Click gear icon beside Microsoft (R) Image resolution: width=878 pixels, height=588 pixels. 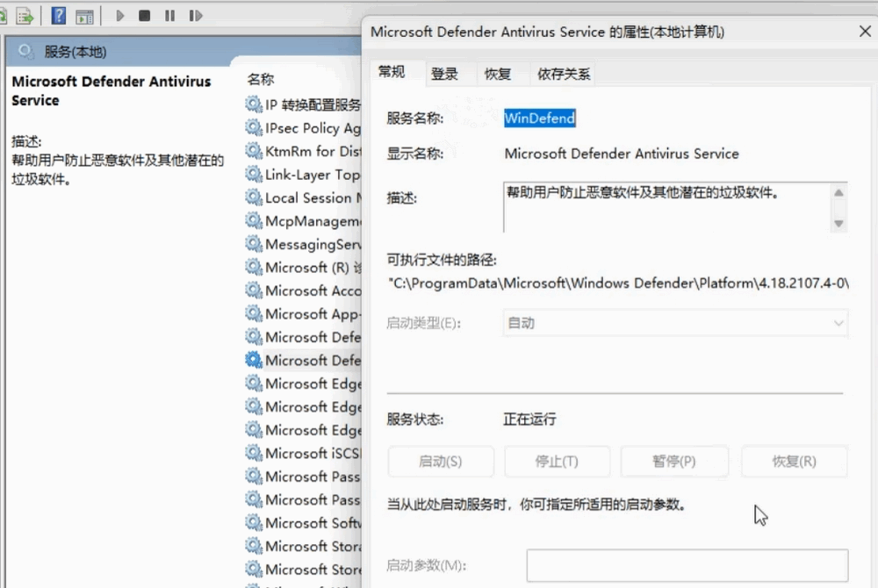(254, 267)
